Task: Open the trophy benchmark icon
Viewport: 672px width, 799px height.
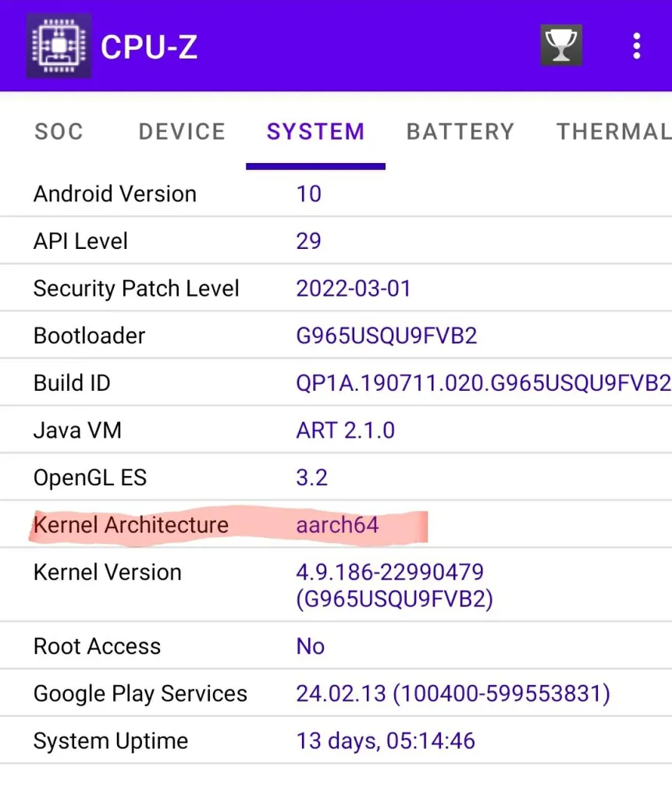Action: pyautogui.click(x=561, y=46)
